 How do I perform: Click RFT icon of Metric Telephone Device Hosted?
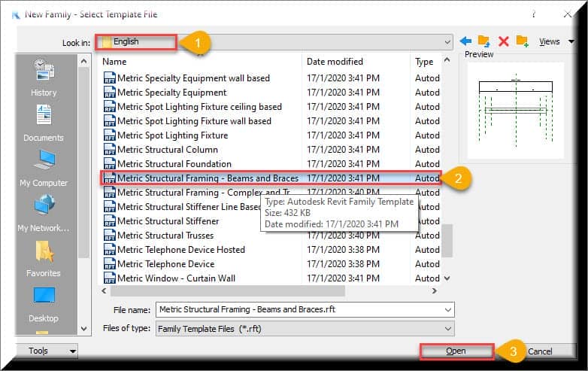point(109,249)
